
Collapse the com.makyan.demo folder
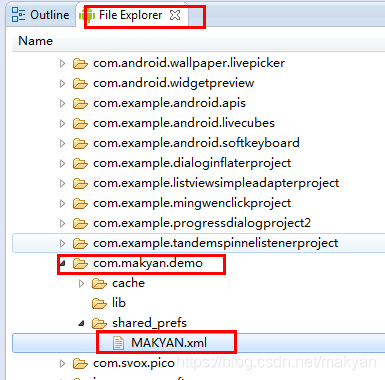[62, 264]
